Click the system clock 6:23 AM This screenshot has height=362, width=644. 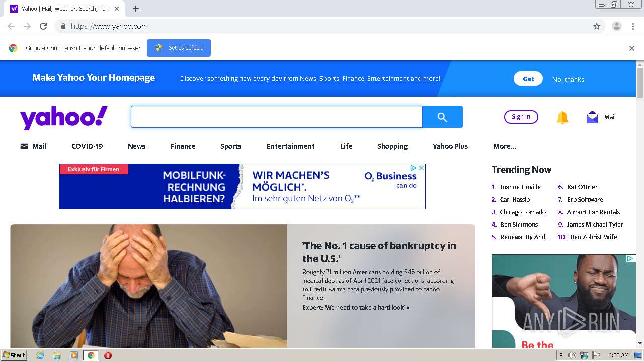pyautogui.click(x=618, y=355)
